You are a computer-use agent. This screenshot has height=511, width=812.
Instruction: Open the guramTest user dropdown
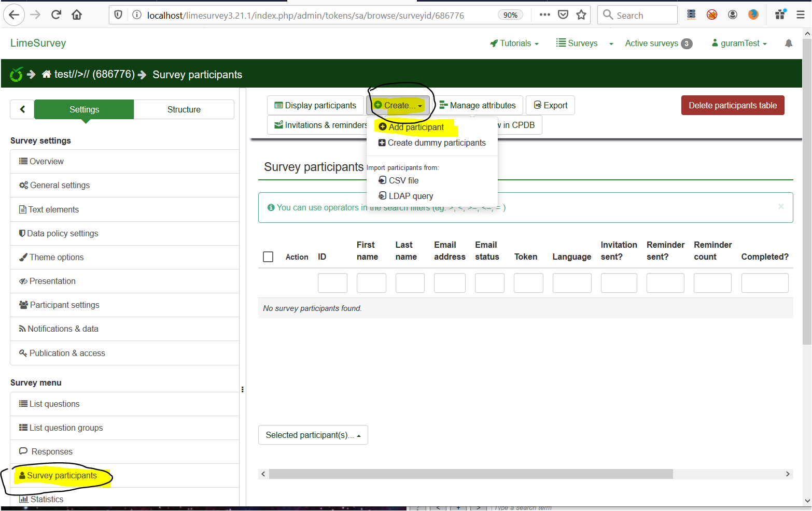coord(739,44)
